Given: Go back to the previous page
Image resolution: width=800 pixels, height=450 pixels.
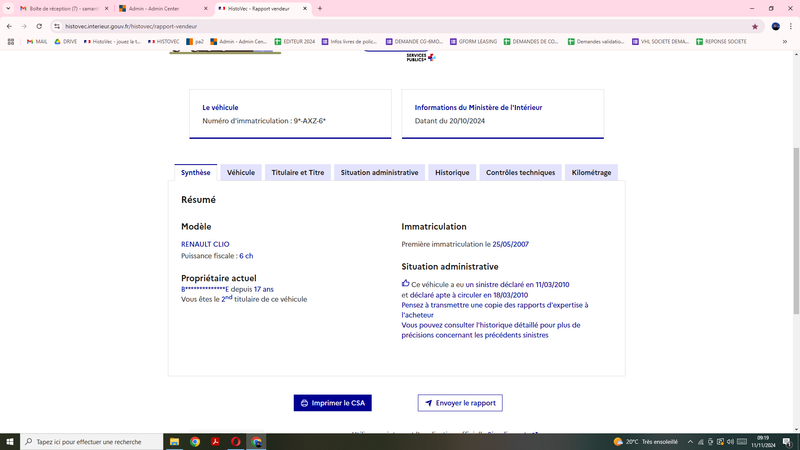Looking at the screenshot, I should click(9, 27).
